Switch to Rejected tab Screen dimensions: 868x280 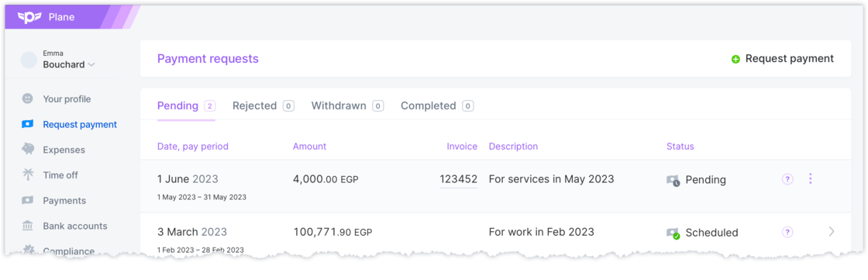263,105
